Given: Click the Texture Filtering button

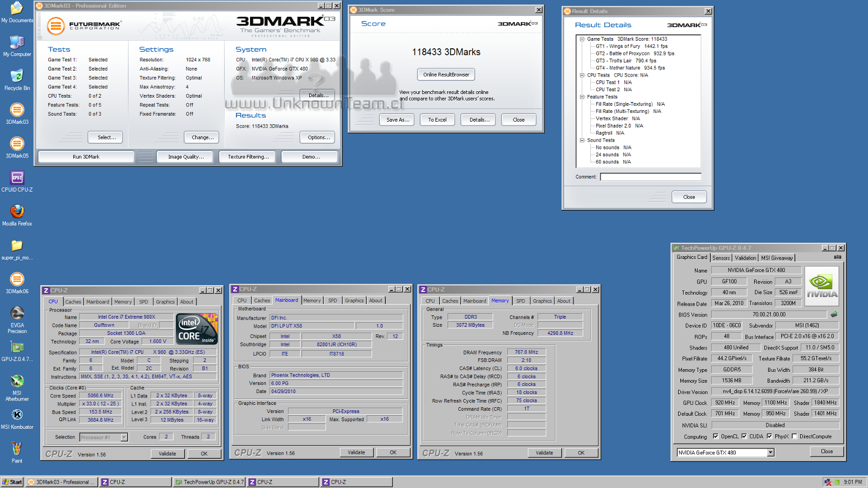Looking at the screenshot, I should [247, 157].
